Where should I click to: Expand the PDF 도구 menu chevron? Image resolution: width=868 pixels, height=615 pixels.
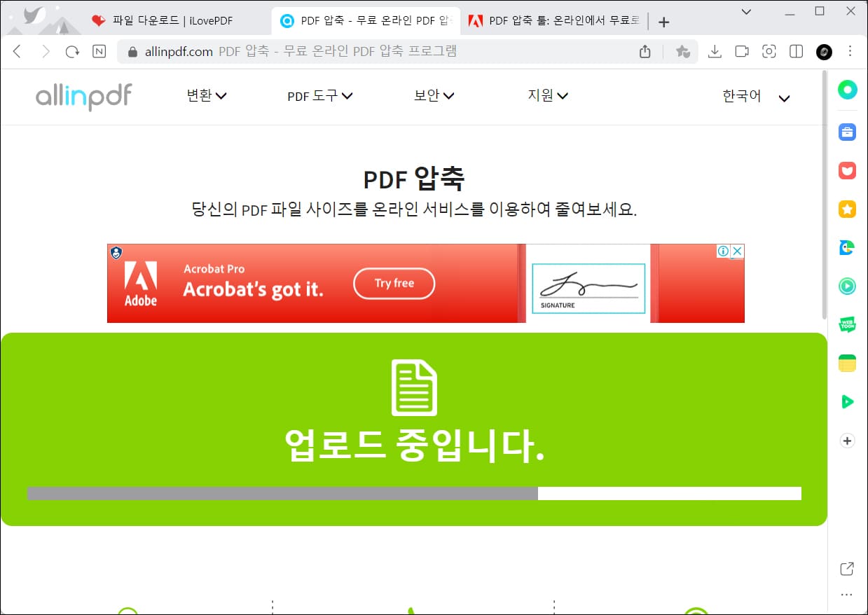349,96
